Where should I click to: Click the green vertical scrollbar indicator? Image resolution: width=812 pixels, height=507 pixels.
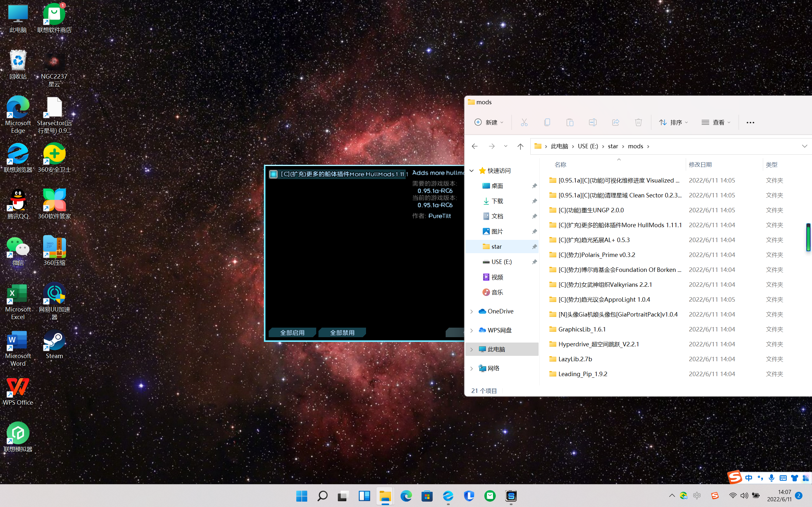tap(808, 237)
